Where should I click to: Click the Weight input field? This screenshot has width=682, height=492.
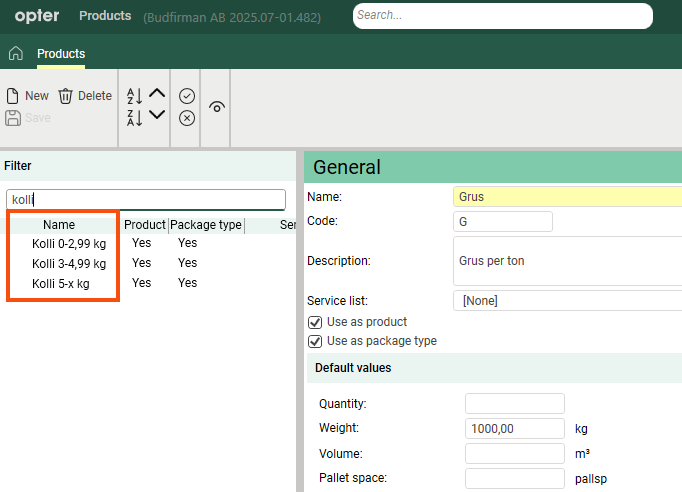click(514, 428)
